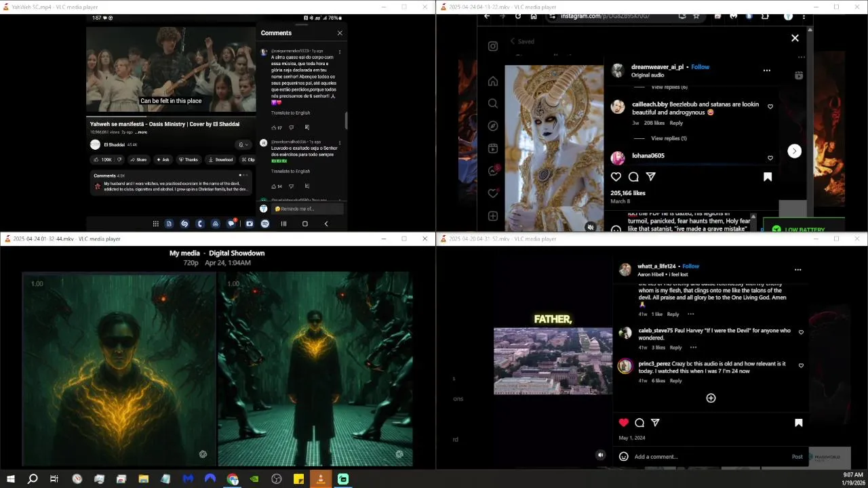Click the Ask button below the video

163,160
